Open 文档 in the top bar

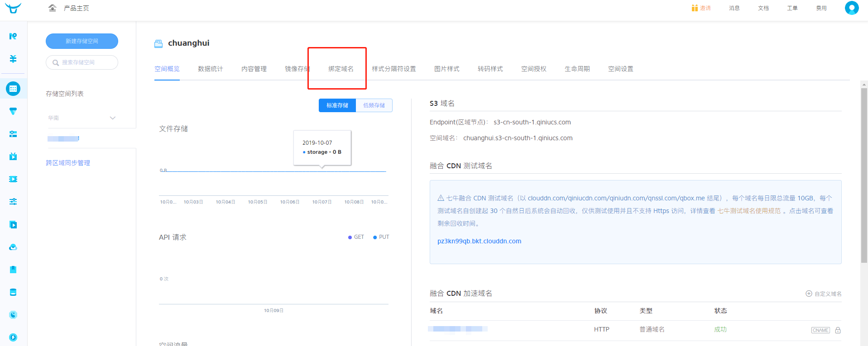[763, 8]
